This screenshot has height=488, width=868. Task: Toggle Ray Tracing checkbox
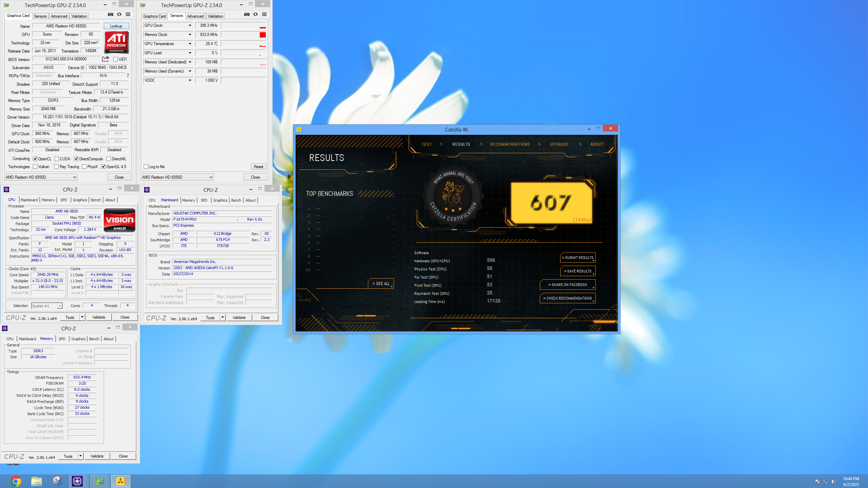pos(57,167)
